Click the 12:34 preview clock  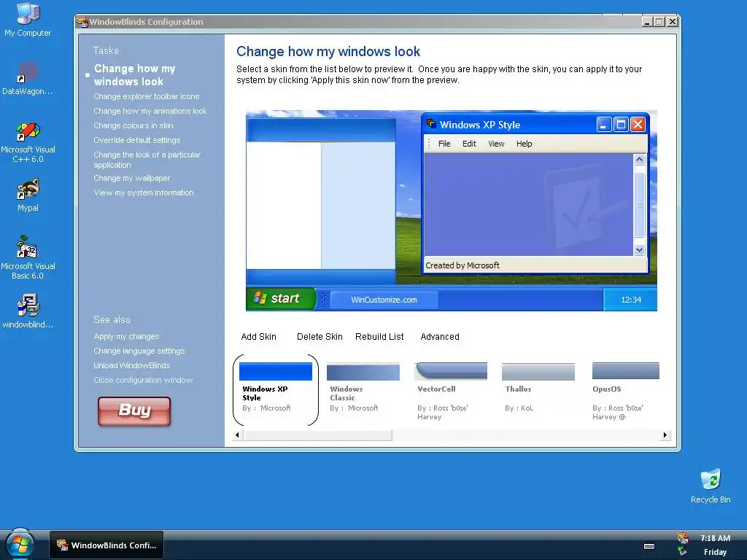(631, 300)
